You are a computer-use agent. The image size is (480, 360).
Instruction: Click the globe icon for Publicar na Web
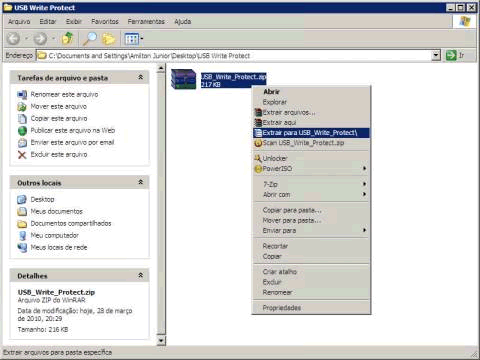pyautogui.click(x=22, y=131)
